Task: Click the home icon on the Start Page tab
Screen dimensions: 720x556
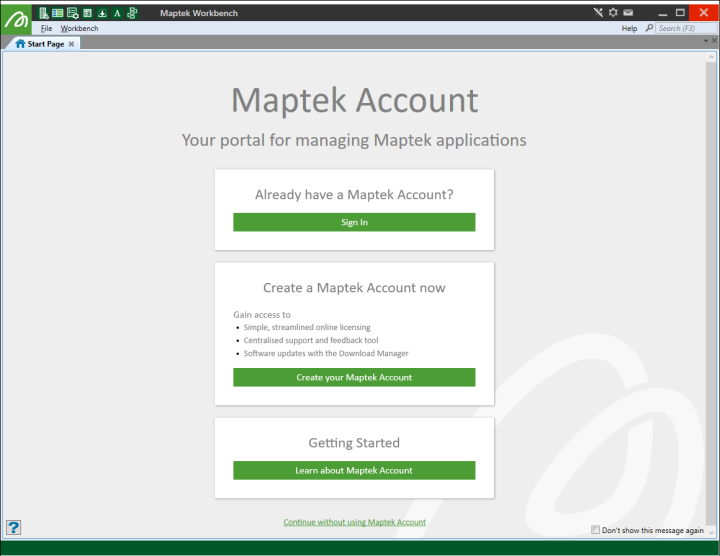Action: click(x=20, y=44)
